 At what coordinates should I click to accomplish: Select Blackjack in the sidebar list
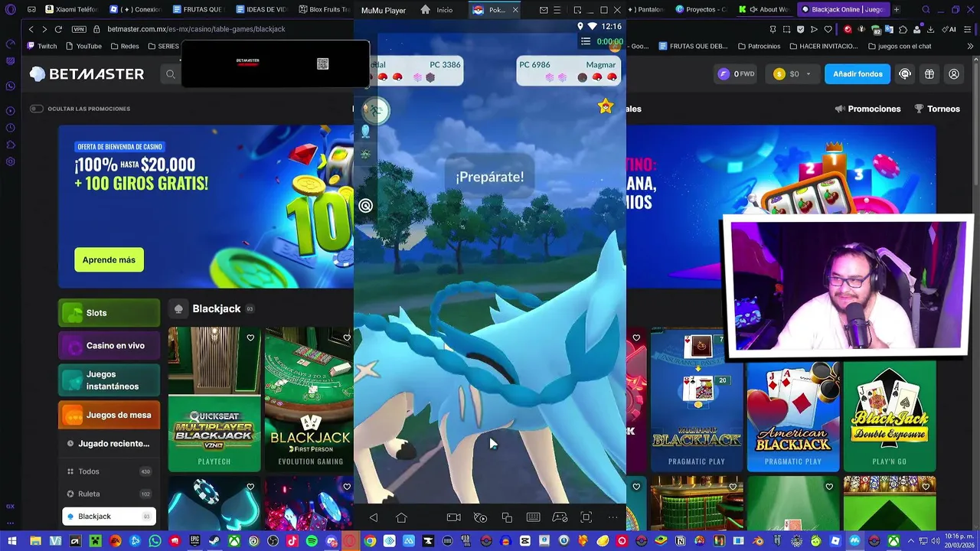coord(109,517)
